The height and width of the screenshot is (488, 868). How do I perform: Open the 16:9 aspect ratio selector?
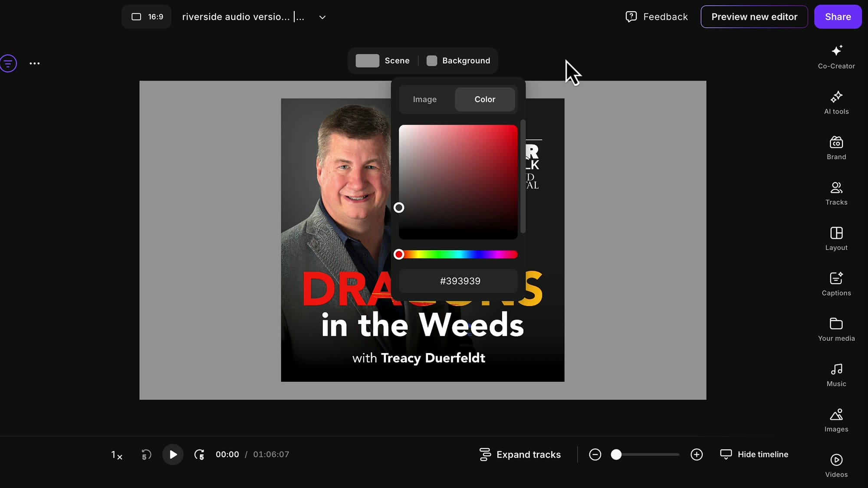click(146, 16)
